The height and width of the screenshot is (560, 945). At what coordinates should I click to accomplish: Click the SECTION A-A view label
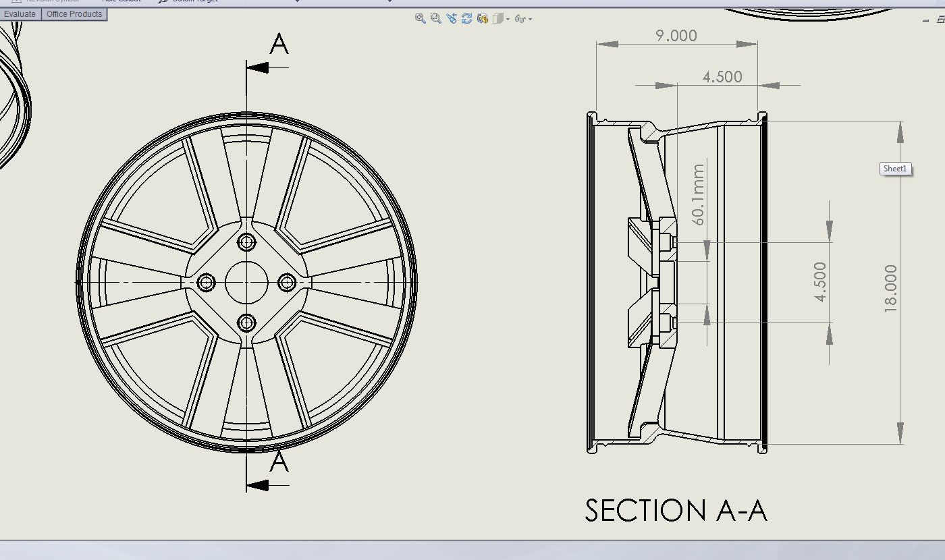676,511
